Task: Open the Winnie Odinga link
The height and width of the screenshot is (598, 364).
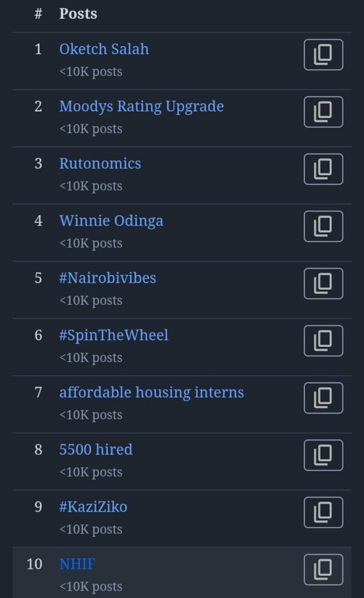Action: (111, 221)
